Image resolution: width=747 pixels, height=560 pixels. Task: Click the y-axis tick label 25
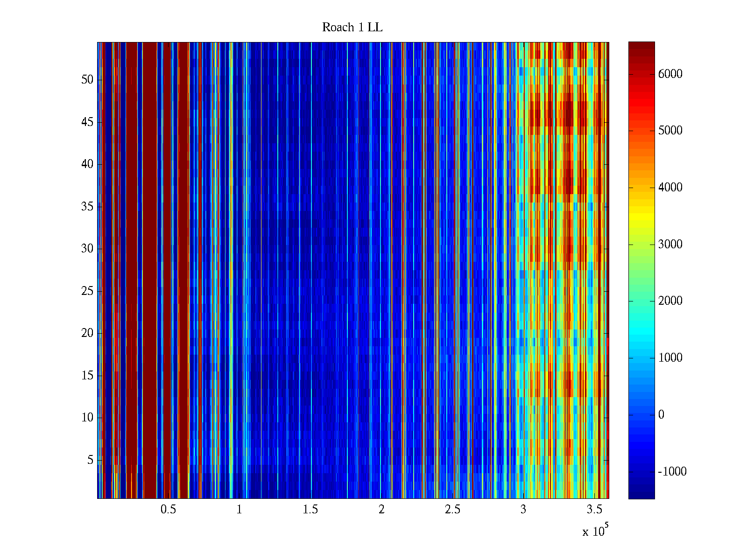(x=87, y=291)
